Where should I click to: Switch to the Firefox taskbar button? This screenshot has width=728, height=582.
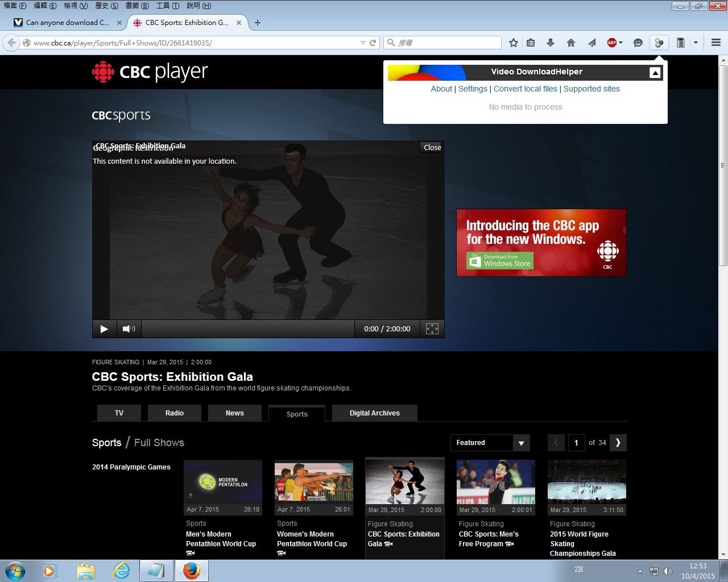tap(192, 571)
